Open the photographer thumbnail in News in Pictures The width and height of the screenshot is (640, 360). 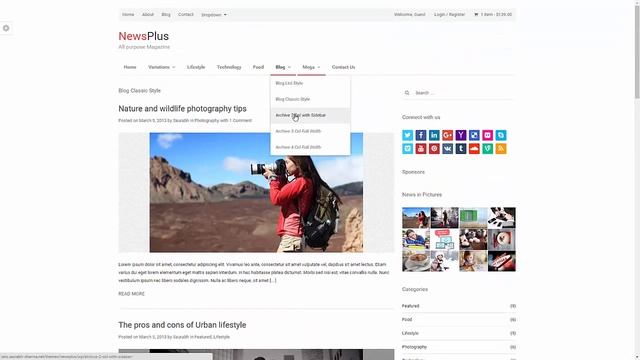pyautogui.click(x=416, y=218)
